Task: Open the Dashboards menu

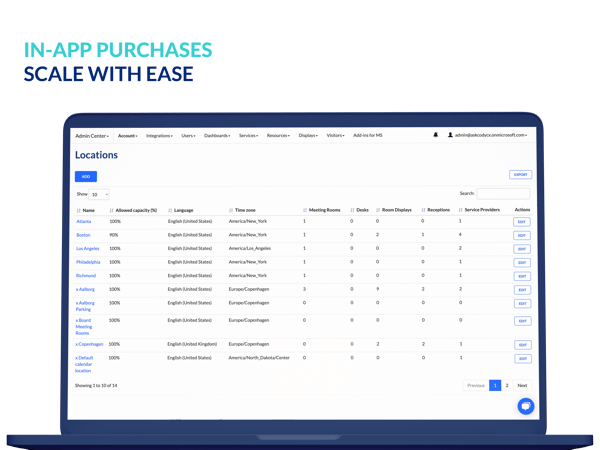Action: [x=217, y=135]
